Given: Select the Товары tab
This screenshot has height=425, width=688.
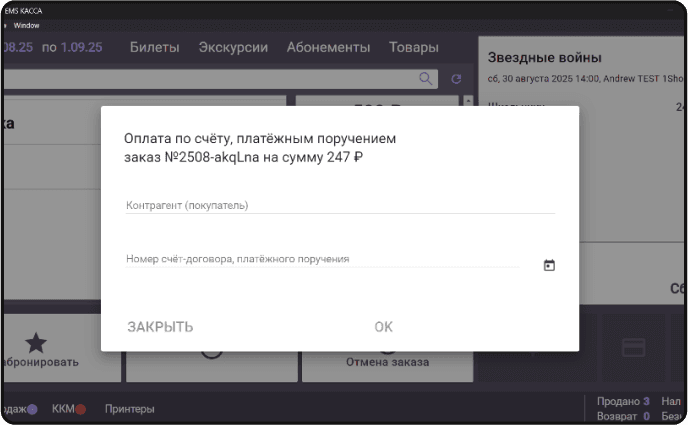Looking at the screenshot, I should click(413, 47).
